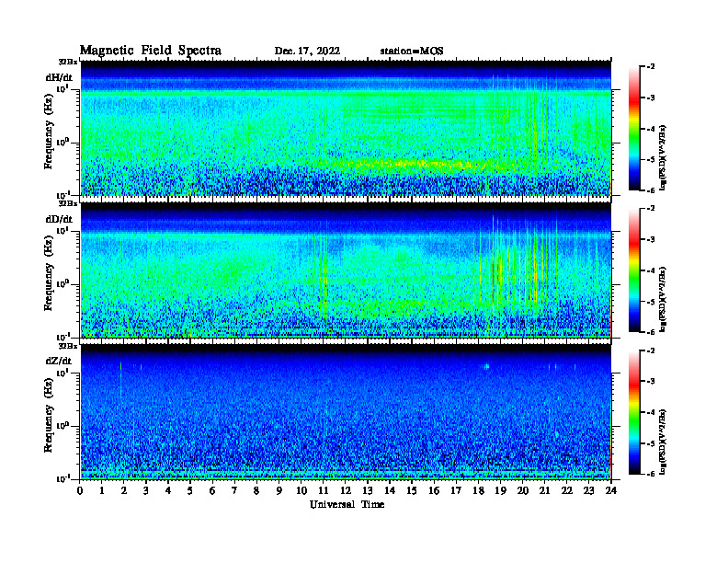The width and height of the screenshot is (728, 563).
Task: Click the dD/dt spectrogram plot area
Action: coord(346,270)
